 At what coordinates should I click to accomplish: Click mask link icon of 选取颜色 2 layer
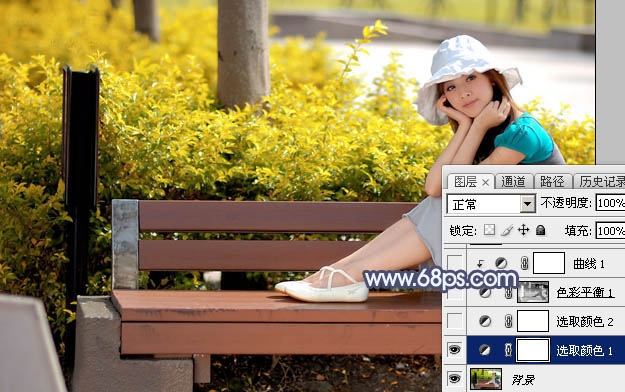pos(508,321)
